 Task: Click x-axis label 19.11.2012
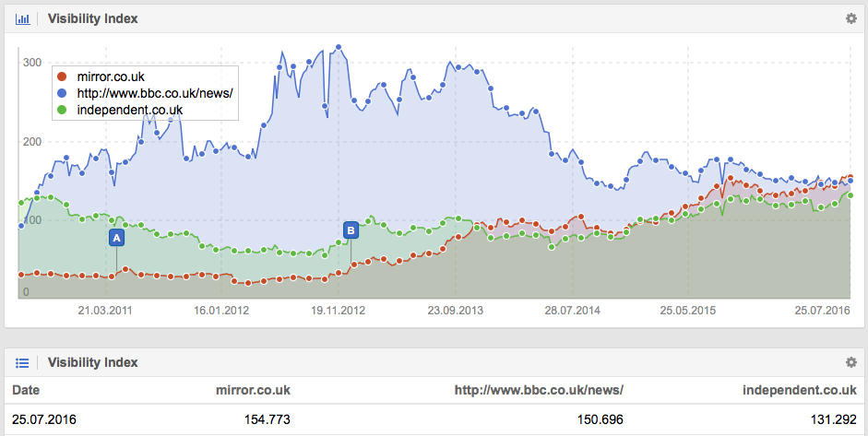click(x=338, y=311)
